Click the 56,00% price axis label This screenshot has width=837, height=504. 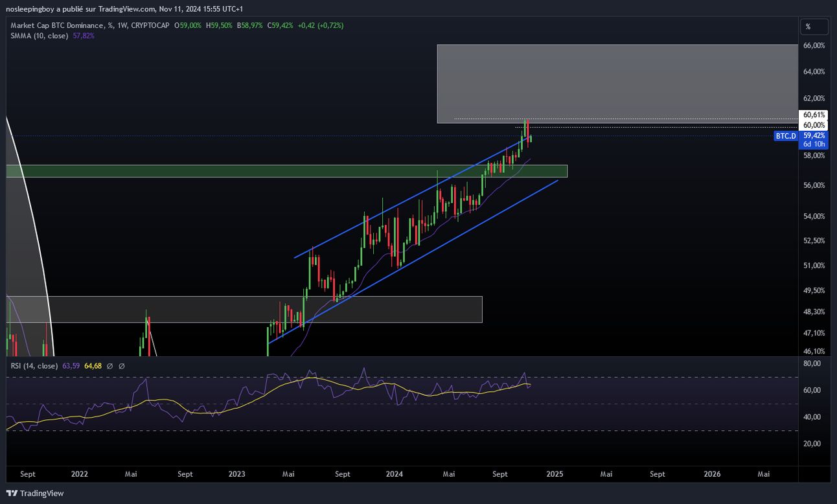click(x=814, y=185)
